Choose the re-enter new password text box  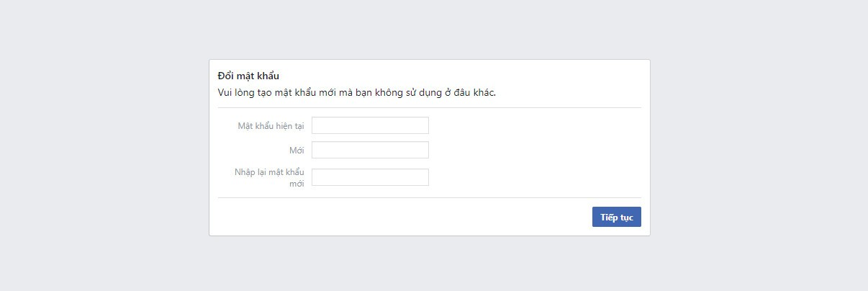coord(370,177)
